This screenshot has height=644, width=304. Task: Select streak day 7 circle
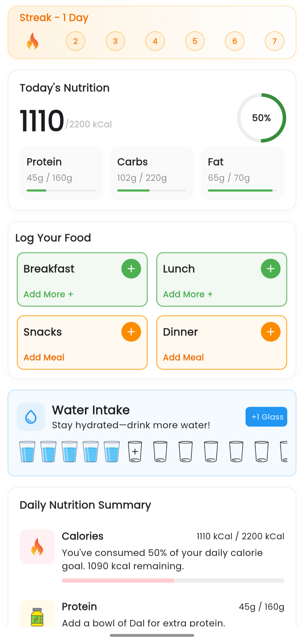click(x=274, y=41)
